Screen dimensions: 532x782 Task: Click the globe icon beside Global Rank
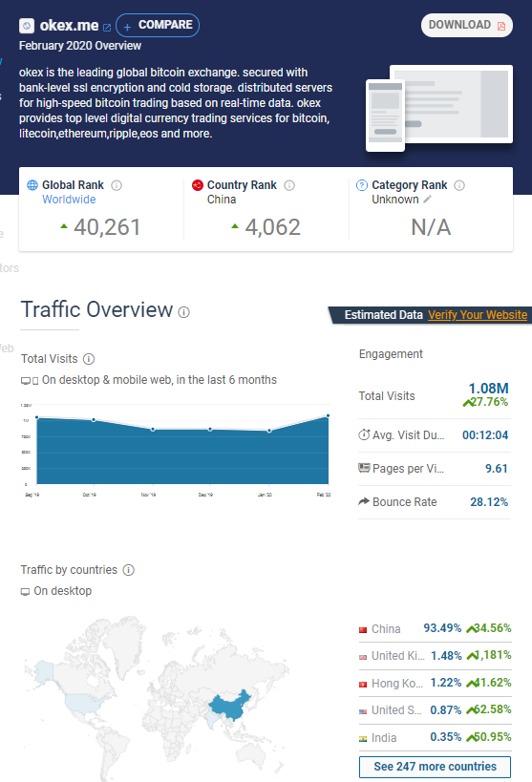tap(32, 185)
